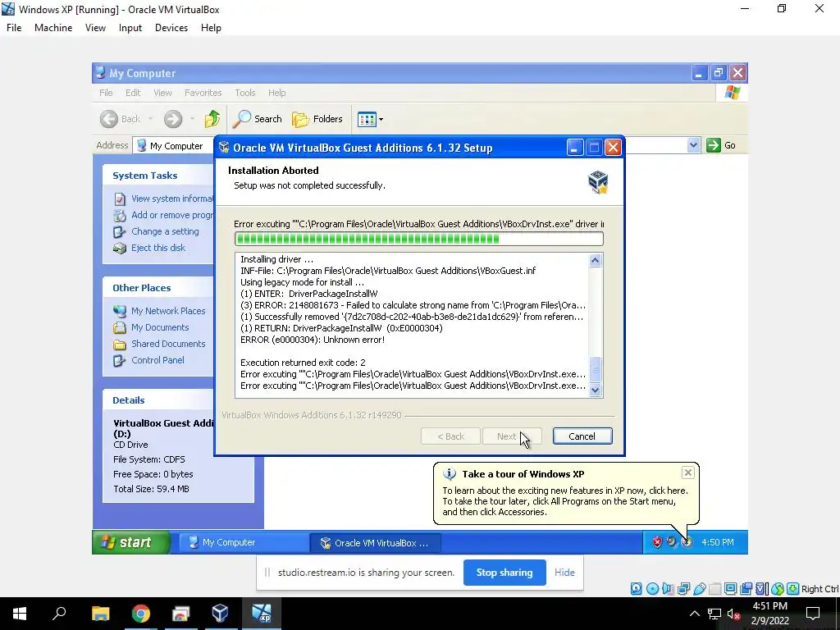Screen dimensions: 840x630
Task: Click the green Go arrow button
Action: pyautogui.click(x=714, y=145)
